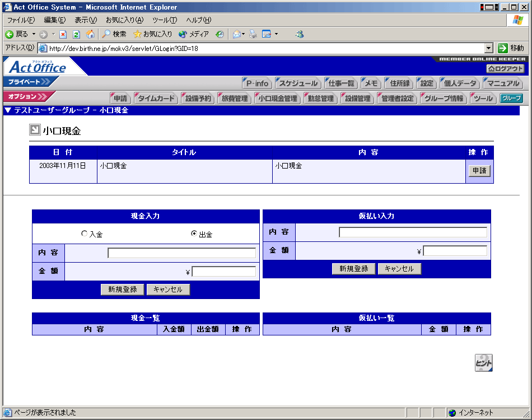This screenshot has width=532, height=420.
Task: Click the Messenger icon in toolbar
Action: pyautogui.click(x=300, y=34)
